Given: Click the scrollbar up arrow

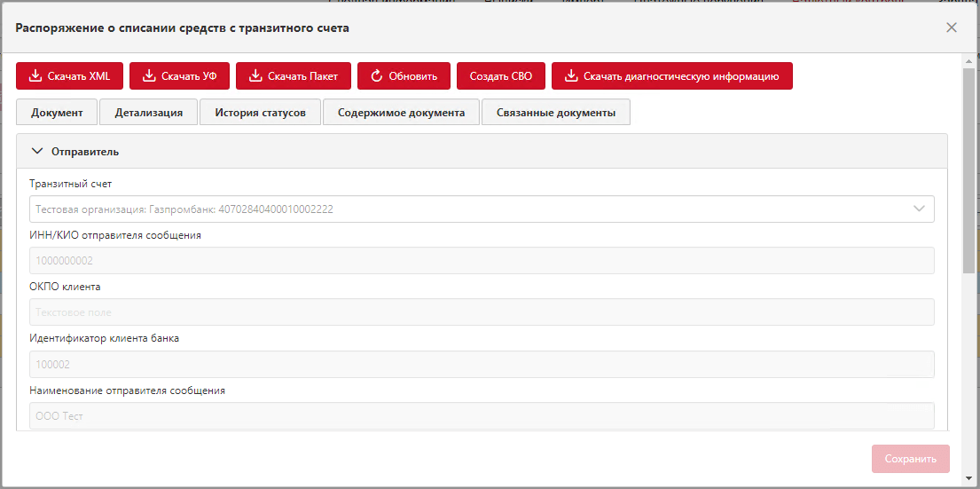Looking at the screenshot, I should (968, 60).
